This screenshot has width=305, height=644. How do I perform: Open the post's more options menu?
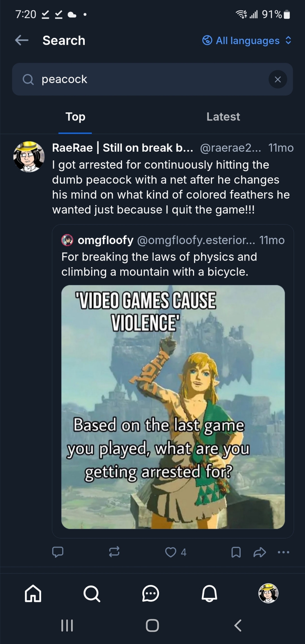point(283,552)
